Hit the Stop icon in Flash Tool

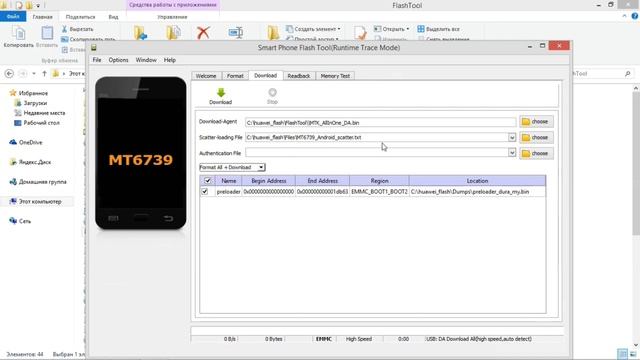pos(272,96)
